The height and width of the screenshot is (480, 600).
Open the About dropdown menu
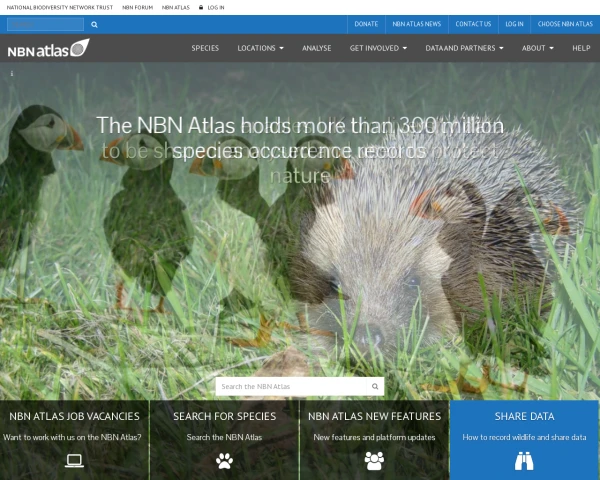pos(538,48)
